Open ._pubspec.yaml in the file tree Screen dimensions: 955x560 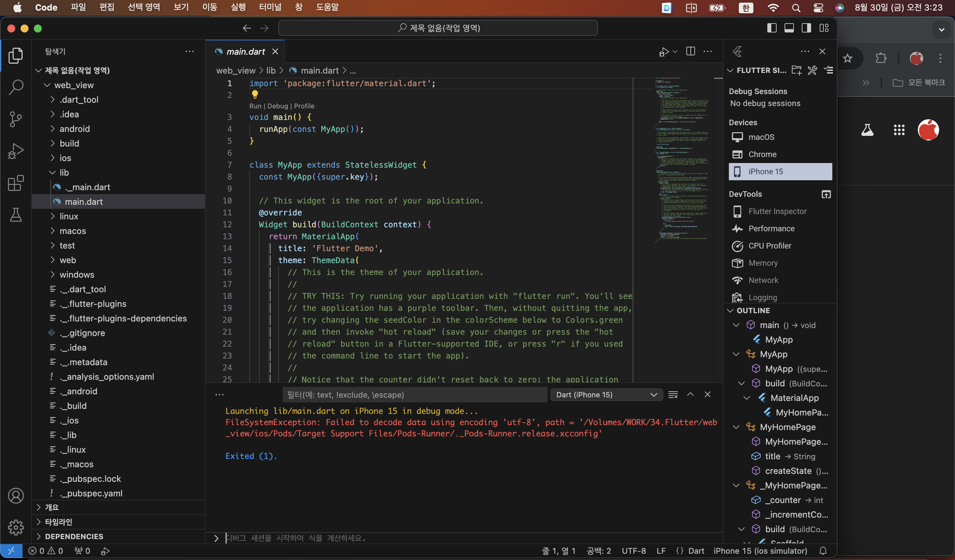click(x=118, y=493)
